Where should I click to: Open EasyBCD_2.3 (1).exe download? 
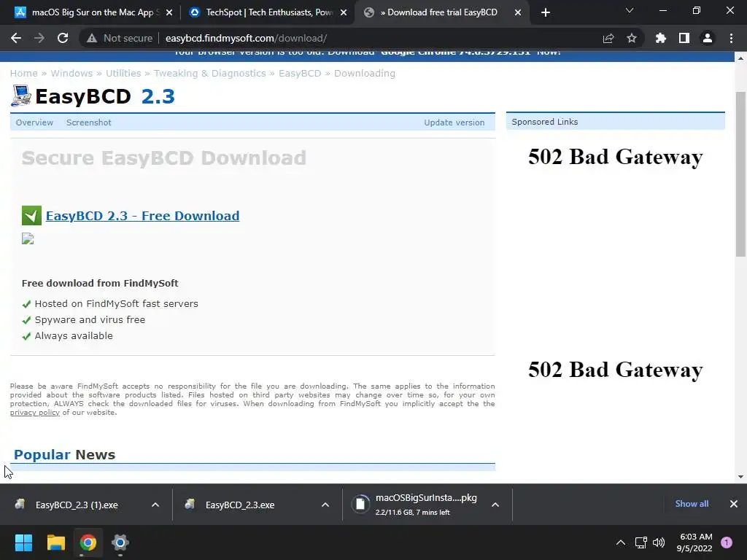point(76,505)
